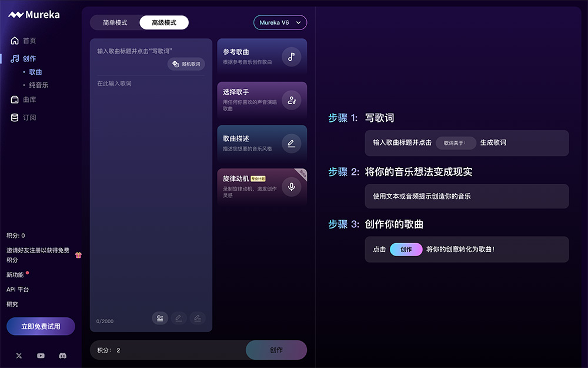Open the 选择歌手 singer card
This screenshot has height=368, width=588.
(262, 100)
